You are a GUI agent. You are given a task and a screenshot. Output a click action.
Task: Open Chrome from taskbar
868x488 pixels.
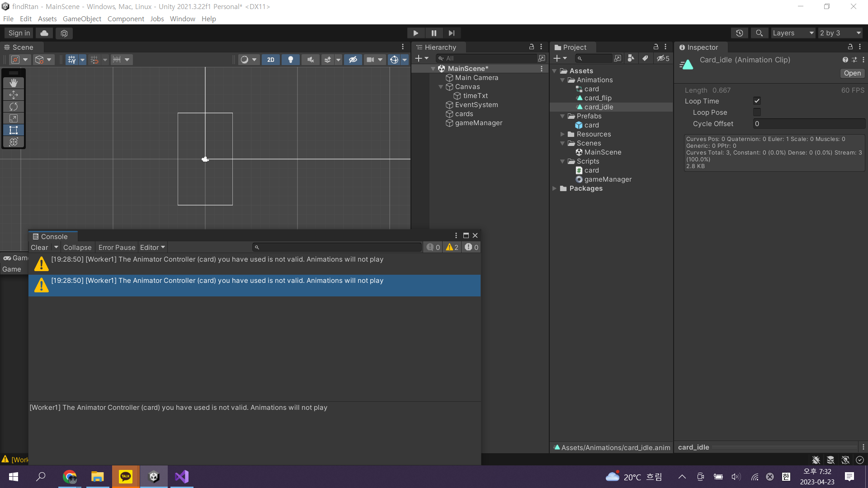point(70,477)
